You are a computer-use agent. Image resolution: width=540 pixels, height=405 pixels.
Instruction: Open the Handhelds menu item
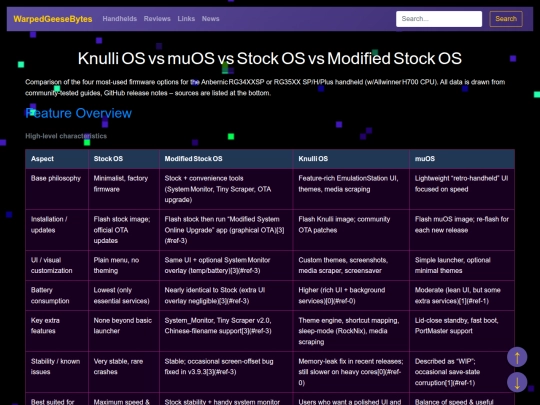click(x=120, y=19)
